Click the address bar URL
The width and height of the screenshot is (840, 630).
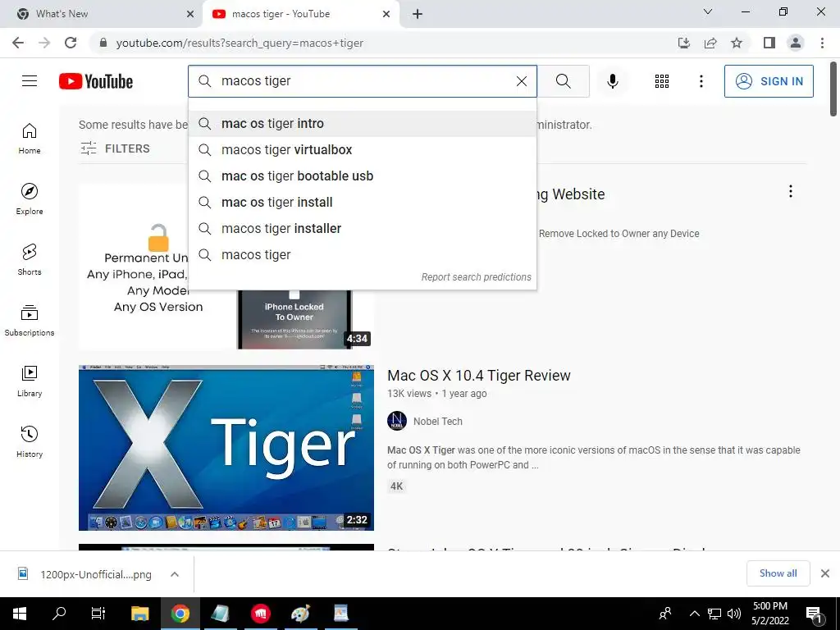pyautogui.click(x=240, y=43)
